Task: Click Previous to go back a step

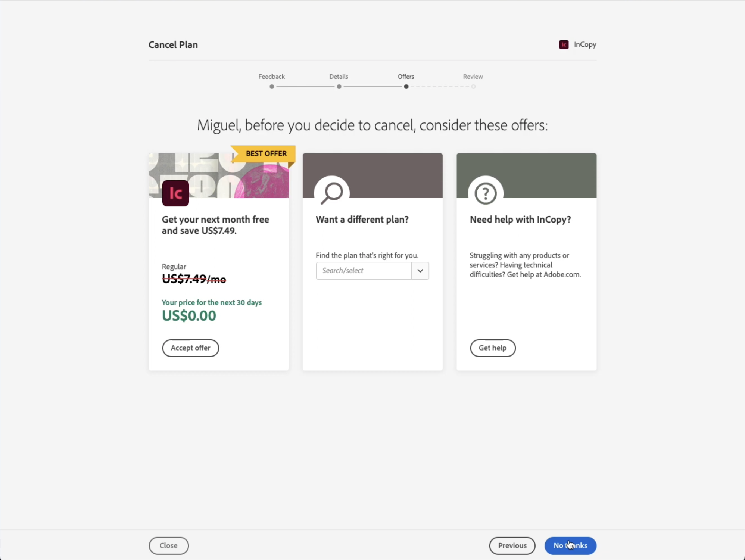Action: [512, 545]
